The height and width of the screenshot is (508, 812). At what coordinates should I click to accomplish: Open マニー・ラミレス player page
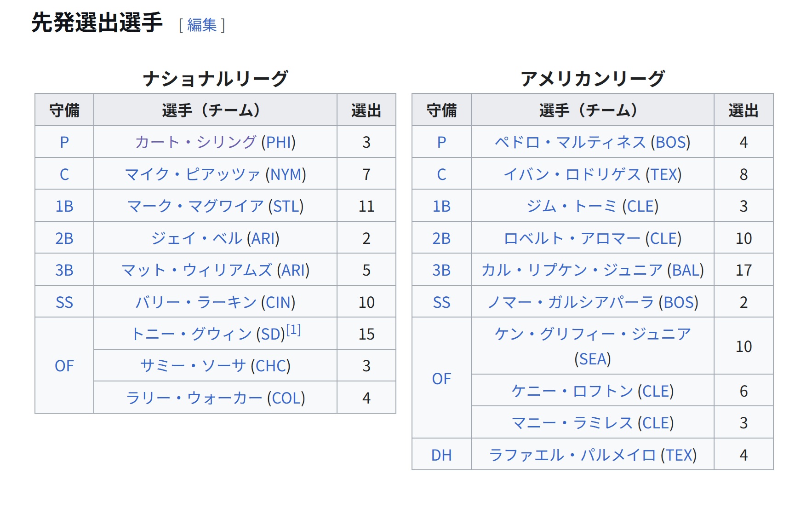click(x=572, y=423)
